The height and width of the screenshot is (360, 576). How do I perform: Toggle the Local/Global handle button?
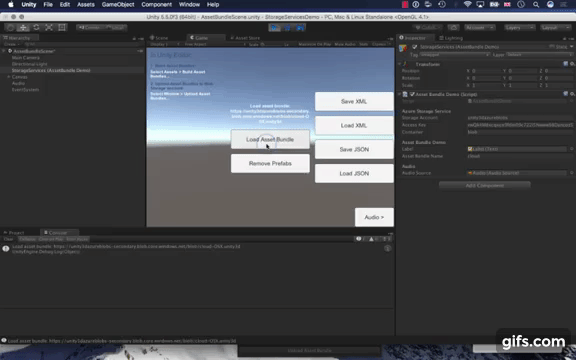coord(114,28)
